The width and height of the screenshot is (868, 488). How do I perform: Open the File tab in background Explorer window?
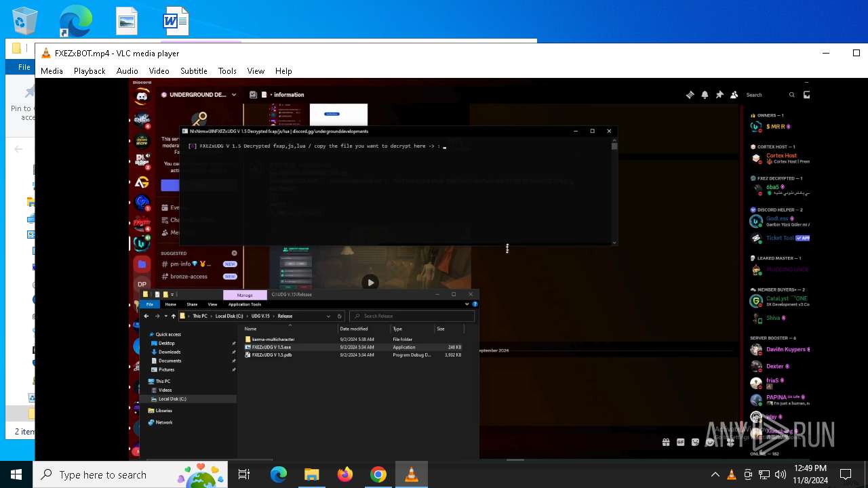pos(24,67)
